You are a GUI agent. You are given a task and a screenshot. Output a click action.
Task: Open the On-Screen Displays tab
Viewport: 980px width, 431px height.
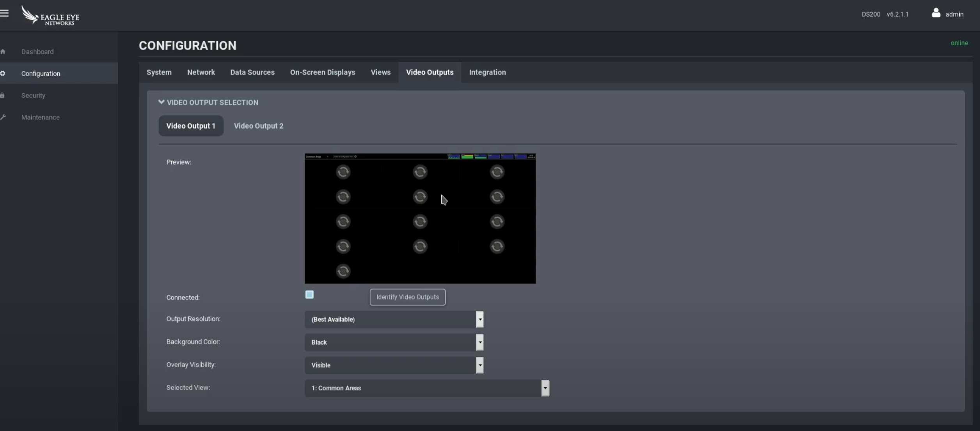[x=322, y=72]
